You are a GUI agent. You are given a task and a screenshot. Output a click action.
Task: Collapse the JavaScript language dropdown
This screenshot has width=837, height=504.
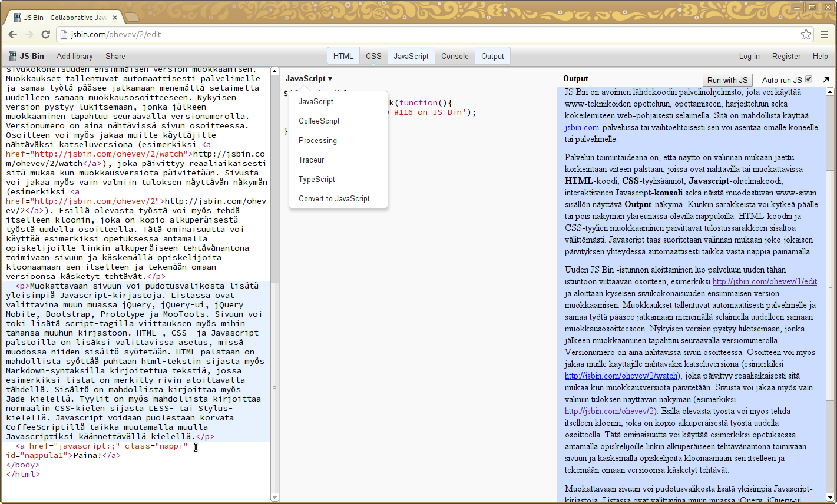click(309, 78)
